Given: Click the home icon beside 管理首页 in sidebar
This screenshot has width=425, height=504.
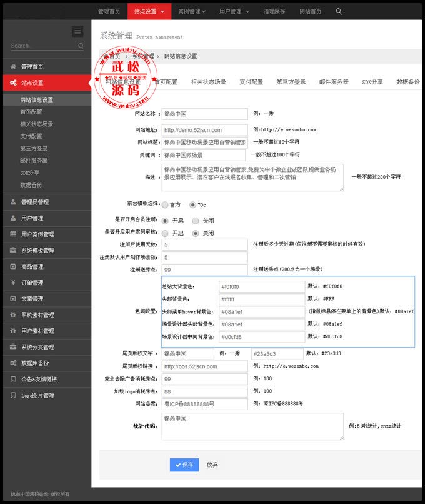Looking at the screenshot, I should point(13,66).
